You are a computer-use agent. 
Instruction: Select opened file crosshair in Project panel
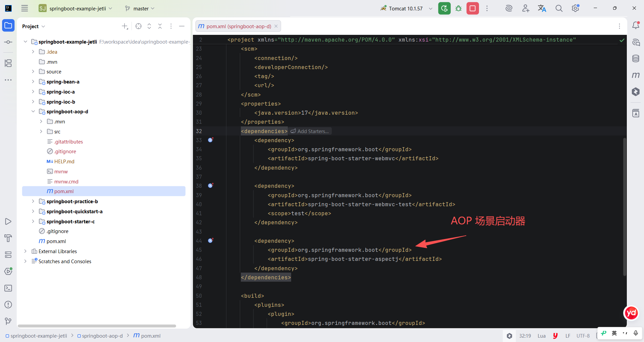tap(139, 26)
